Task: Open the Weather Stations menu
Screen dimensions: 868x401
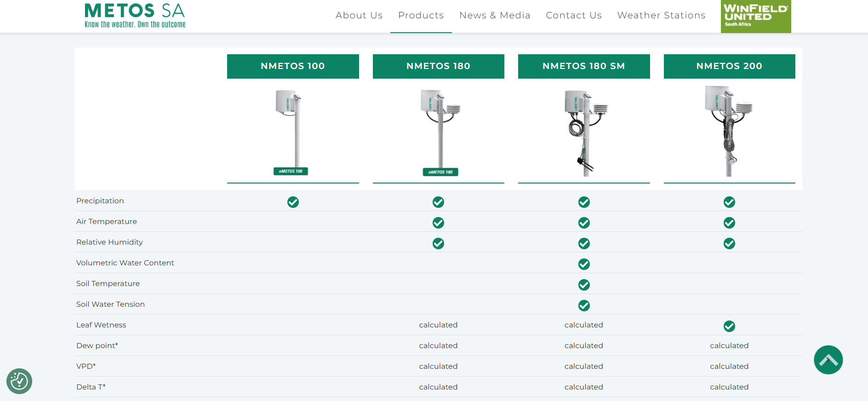Action: pyautogui.click(x=661, y=15)
